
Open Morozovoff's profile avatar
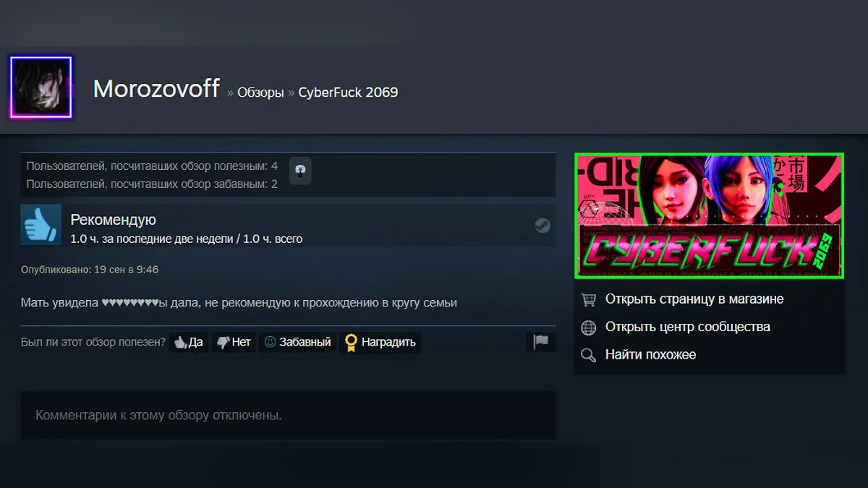pyautogui.click(x=41, y=87)
